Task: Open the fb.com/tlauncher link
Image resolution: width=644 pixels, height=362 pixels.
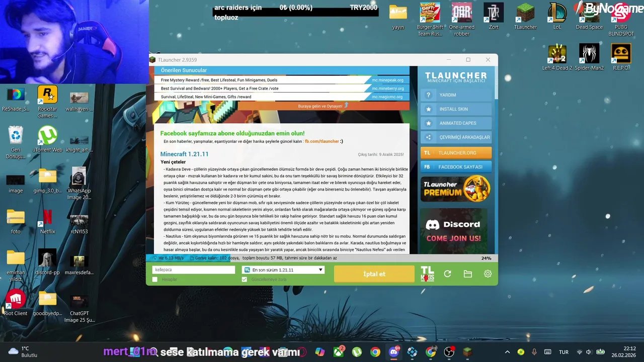Action: coord(322,141)
